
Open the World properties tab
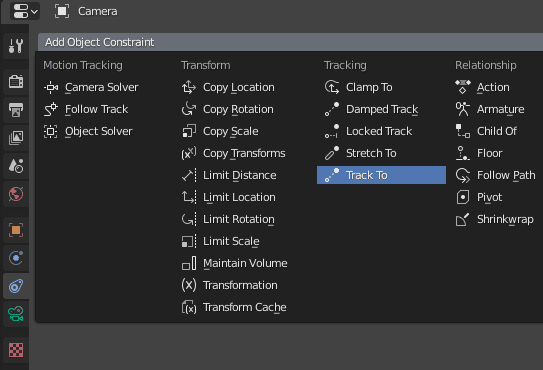coord(16,194)
